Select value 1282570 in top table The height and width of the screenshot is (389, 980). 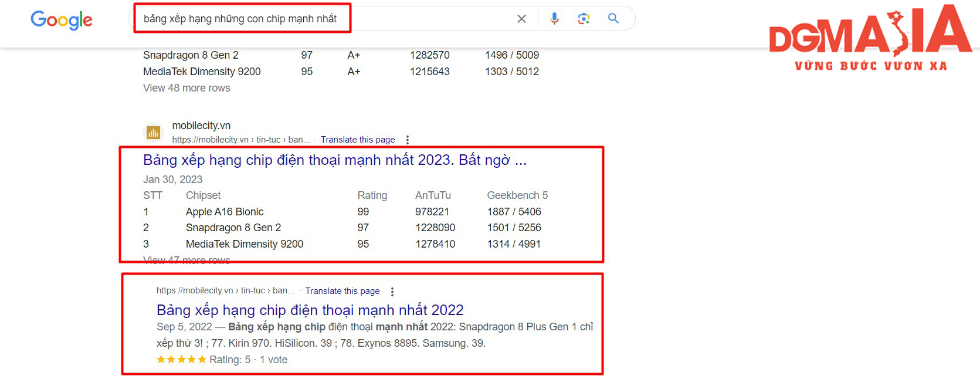pos(430,55)
